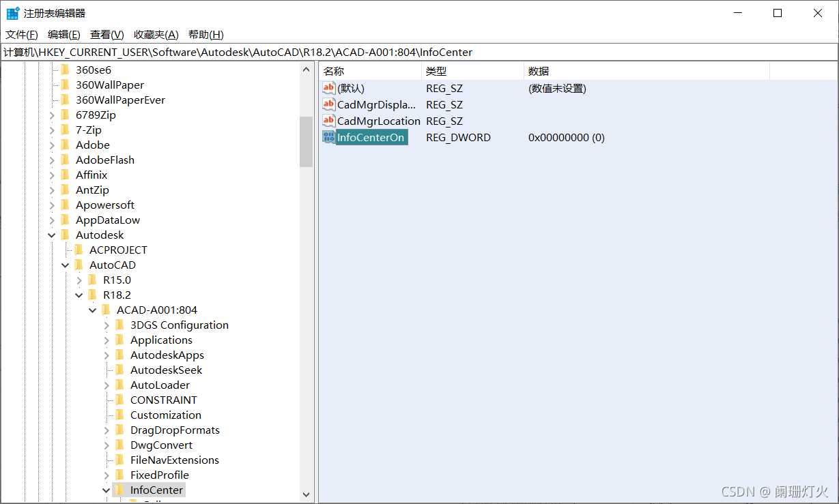Click the AutoCAD folder icon
The image size is (839, 504).
coord(79,265)
